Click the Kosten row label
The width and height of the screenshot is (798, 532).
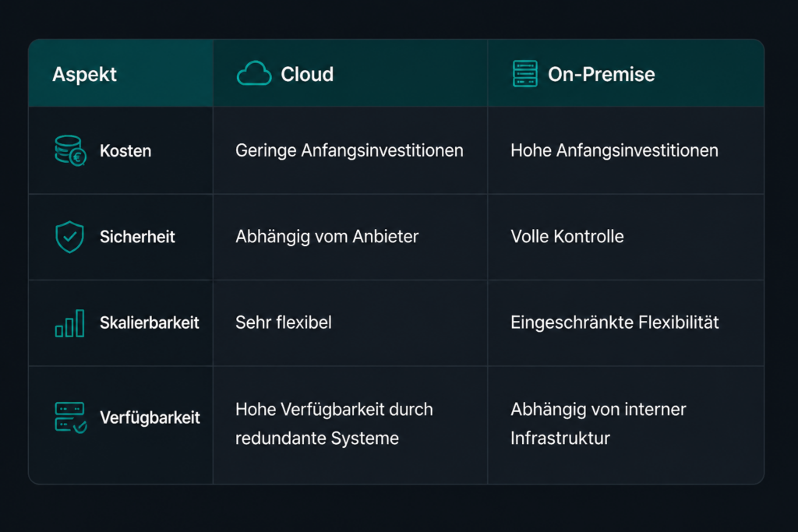click(x=125, y=151)
